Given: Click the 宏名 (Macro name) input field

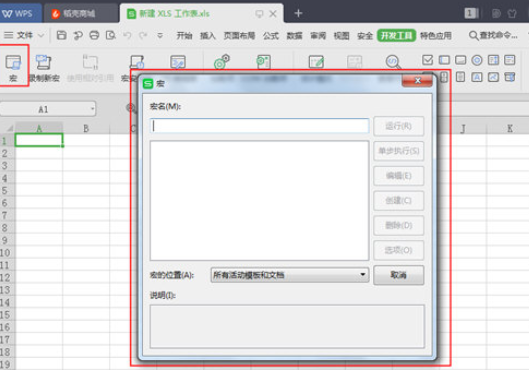Looking at the screenshot, I should (x=259, y=126).
